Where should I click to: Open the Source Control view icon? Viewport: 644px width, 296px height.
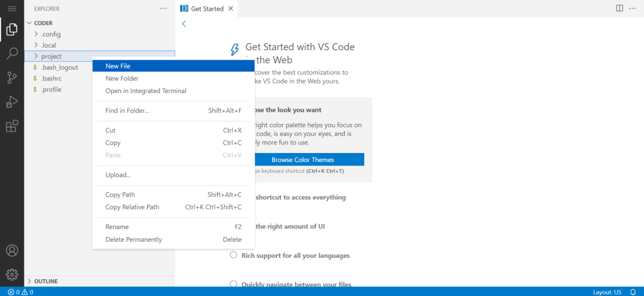pos(12,77)
